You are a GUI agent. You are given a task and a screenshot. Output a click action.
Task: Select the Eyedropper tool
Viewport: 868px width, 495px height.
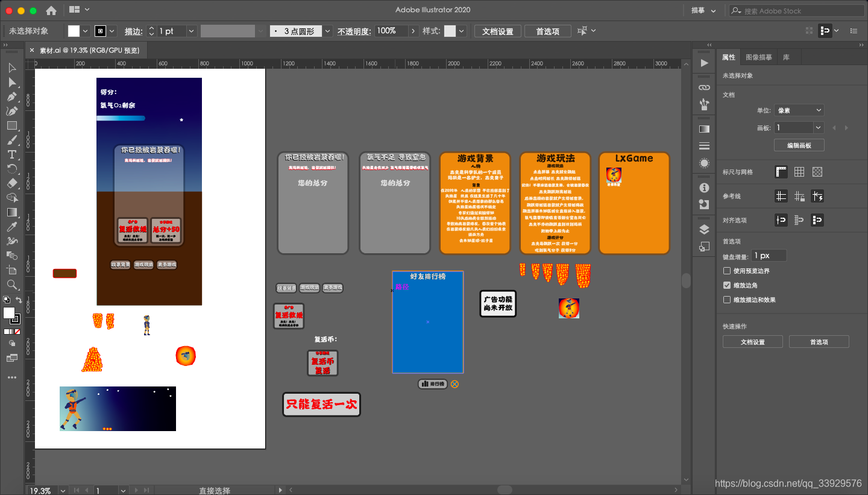point(11,227)
